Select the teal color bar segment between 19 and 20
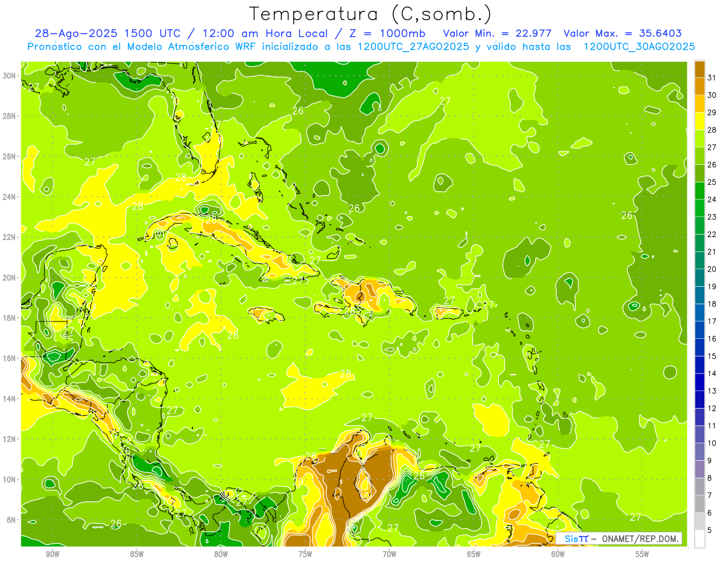 699,278
